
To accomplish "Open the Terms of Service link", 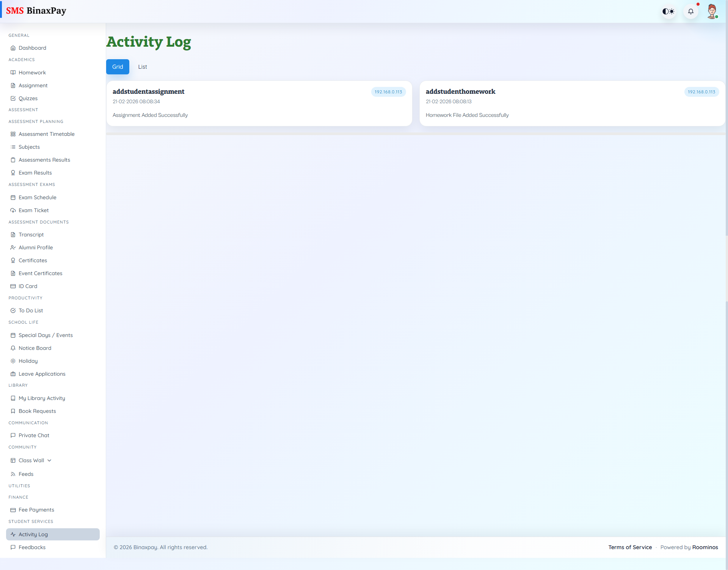I will point(630,547).
